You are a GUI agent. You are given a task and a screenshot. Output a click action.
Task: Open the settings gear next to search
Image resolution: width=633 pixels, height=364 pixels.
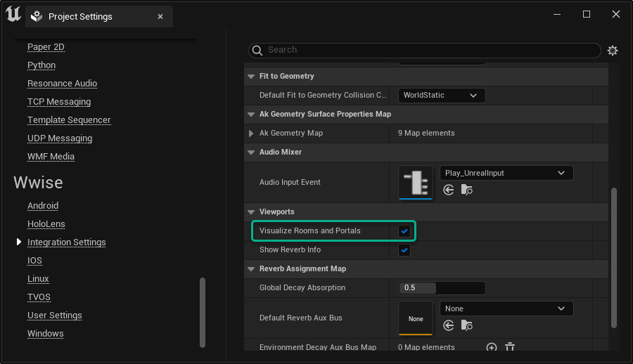[613, 51]
